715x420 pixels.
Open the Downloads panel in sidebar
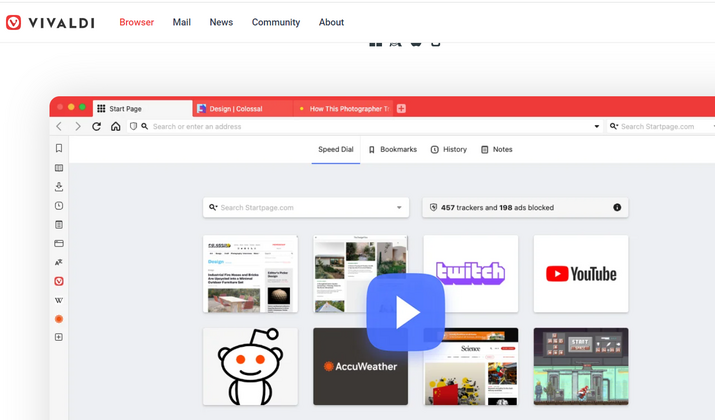pos(59,187)
